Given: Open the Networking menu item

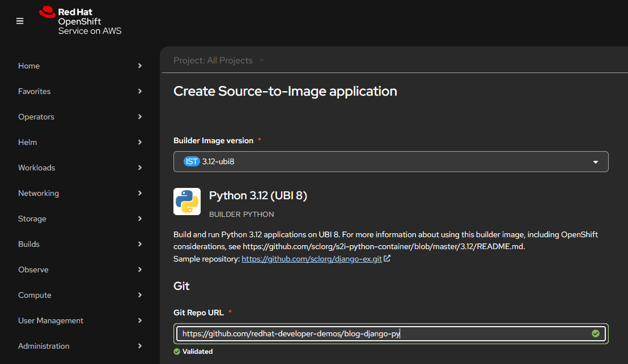Looking at the screenshot, I should pos(80,193).
